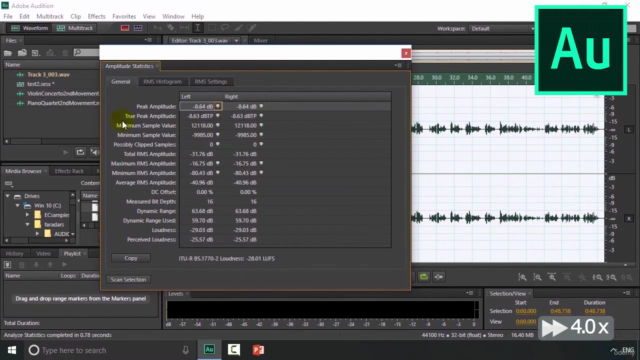Image resolution: width=640 pixels, height=360 pixels.
Task: Open the Editor file dropdown for Track 3_003.wav
Action: tap(236, 41)
